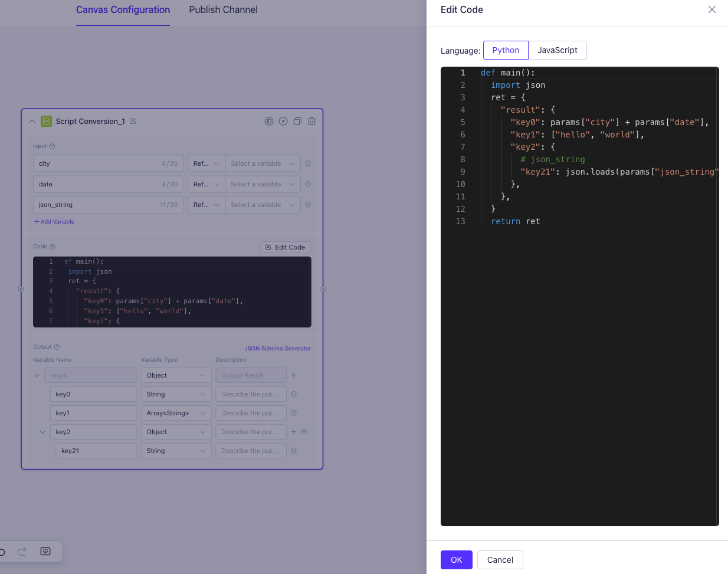Remove the city input variable
Screen dimensions: 728x574
[308, 163]
